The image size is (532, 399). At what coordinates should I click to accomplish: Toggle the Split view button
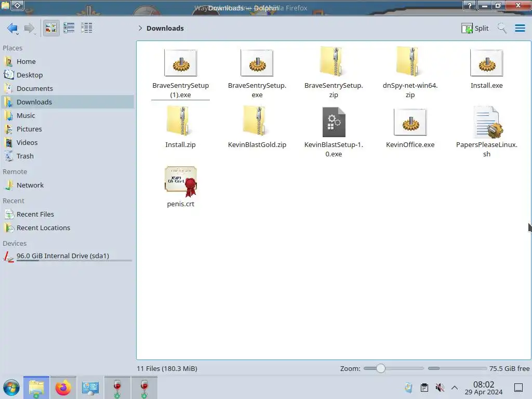click(x=475, y=28)
